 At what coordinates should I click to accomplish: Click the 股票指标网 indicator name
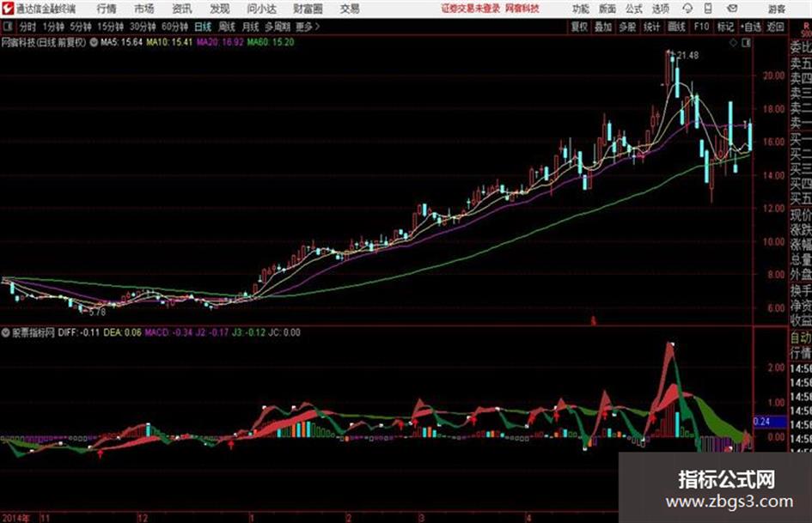point(34,333)
